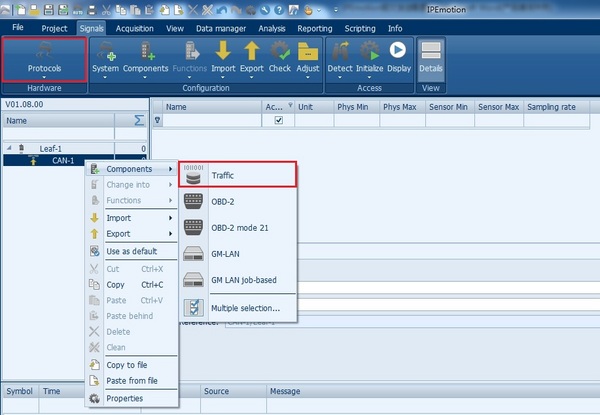
Task: Select OBD-2 from the submenu
Action: click(x=238, y=202)
